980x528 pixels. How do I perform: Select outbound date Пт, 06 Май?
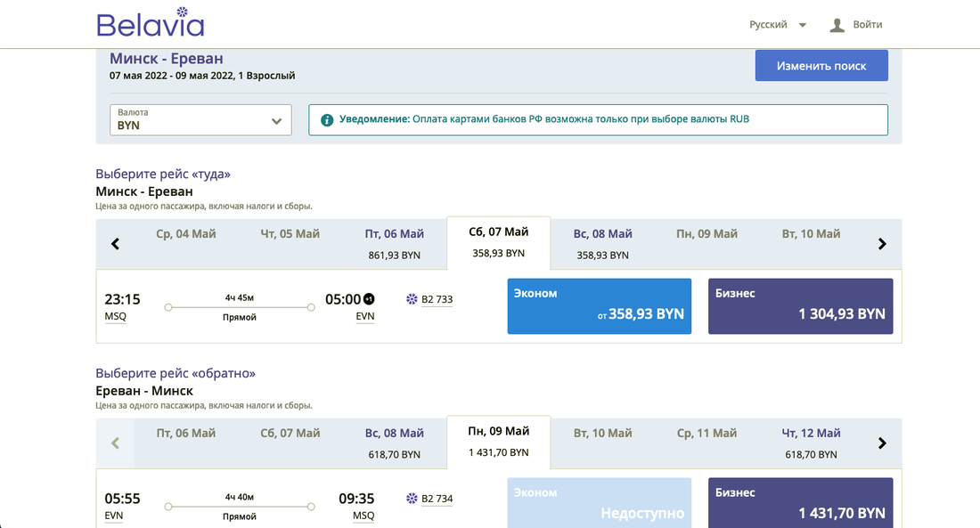[394, 243]
